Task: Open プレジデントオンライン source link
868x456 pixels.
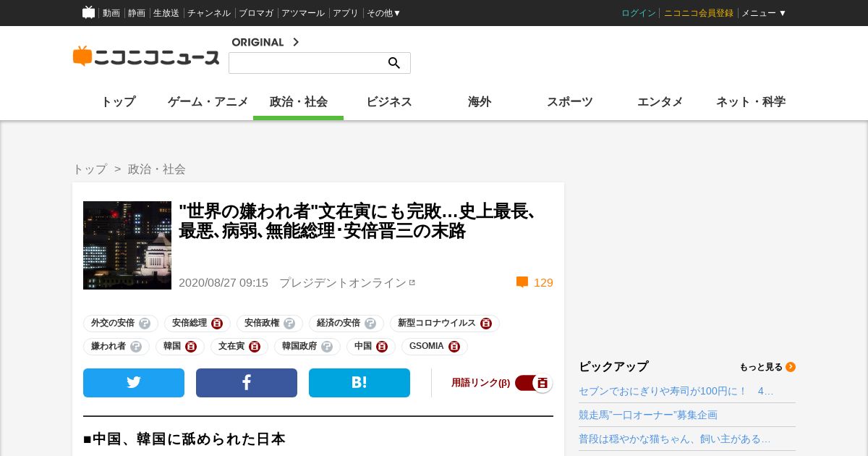Action: [x=343, y=283]
